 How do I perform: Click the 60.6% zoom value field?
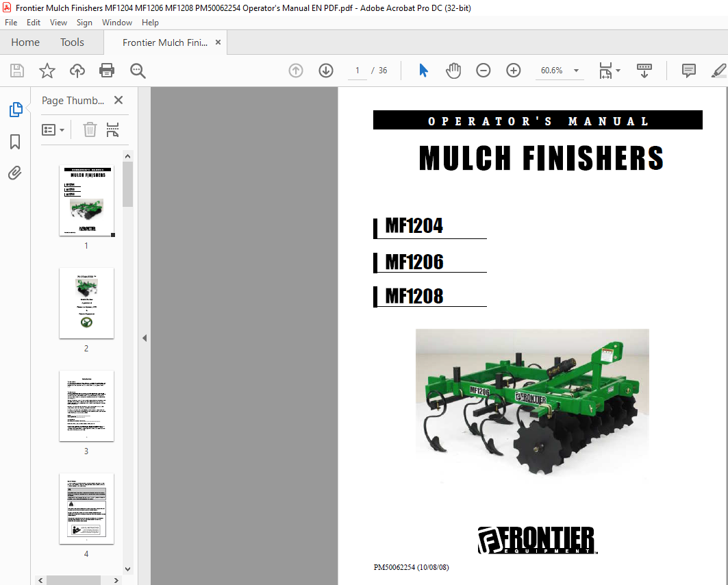(551, 71)
